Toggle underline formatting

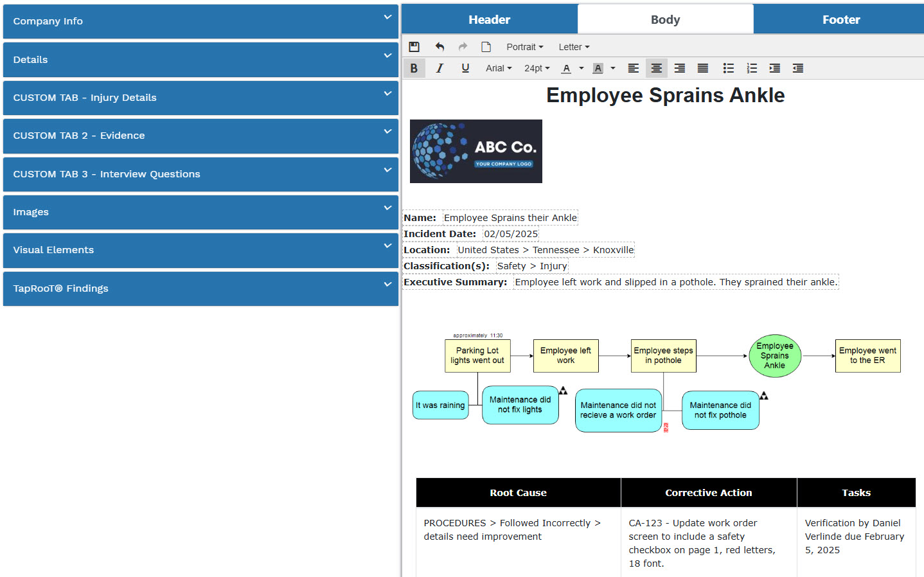coord(465,68)
